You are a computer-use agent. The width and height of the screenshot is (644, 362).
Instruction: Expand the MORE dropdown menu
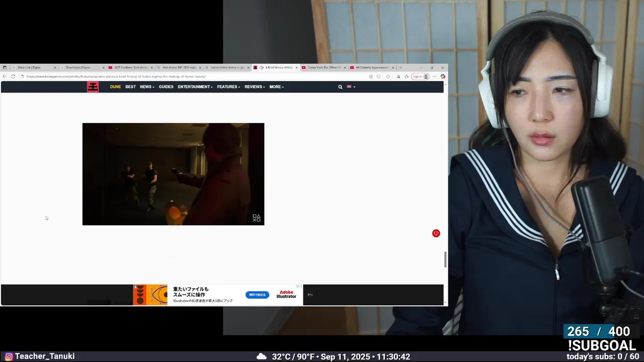[x=277, y=87]
